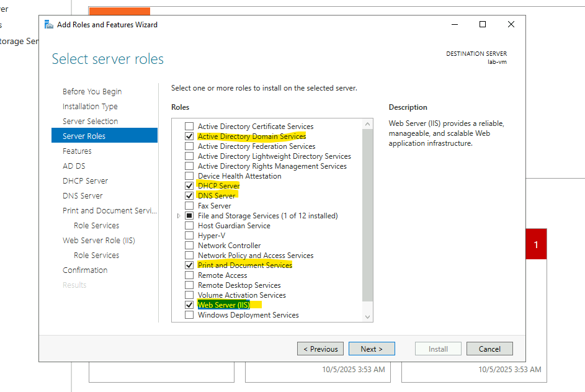The image size is (585, 392).
Task: Check Active Directory Certificate Services
Action: [x=189, y=126]
